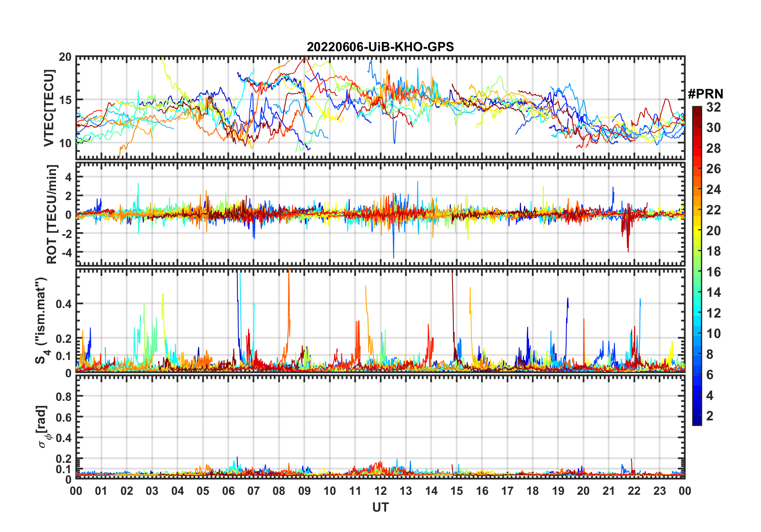
Task: Select the "ROT [TECU/min]" y-axis label
Action: coord(52,214)
